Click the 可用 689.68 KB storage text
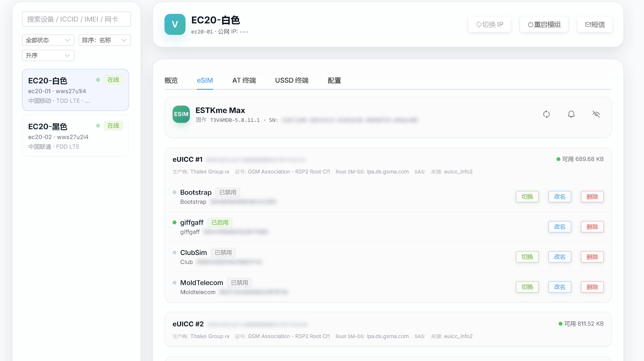The image size is (644, 361). pyautogui.click(x=583, y=159)
